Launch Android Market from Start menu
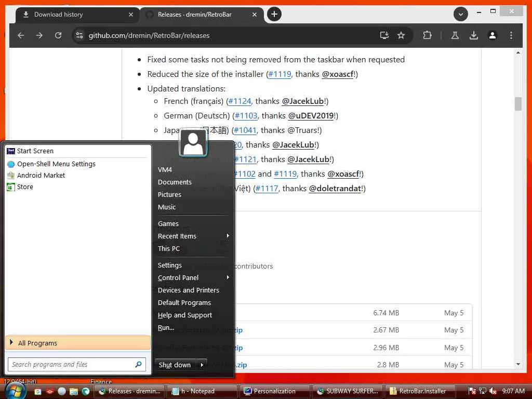532x399 pixels. (x=78, y=176)
